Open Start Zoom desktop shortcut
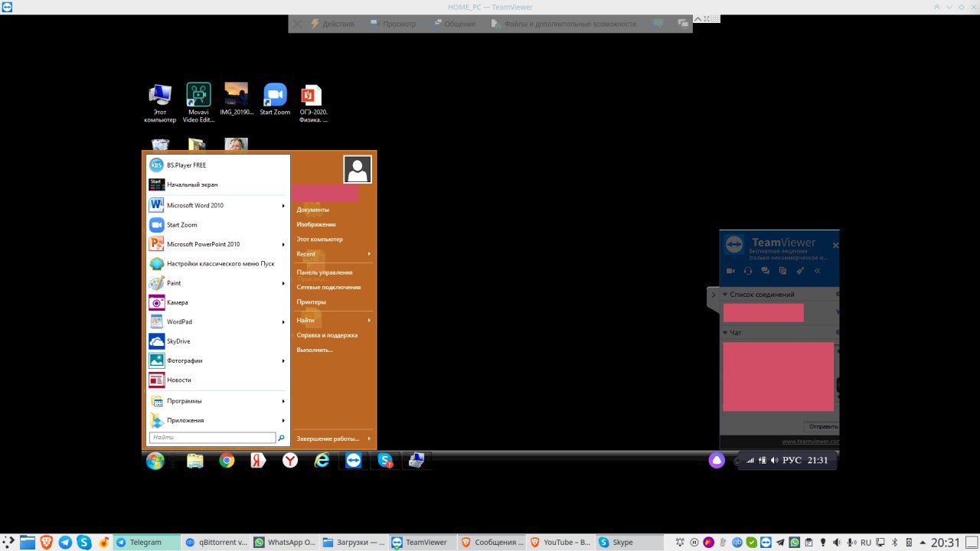Screen dimensions: 980x551 coord(275,99)
